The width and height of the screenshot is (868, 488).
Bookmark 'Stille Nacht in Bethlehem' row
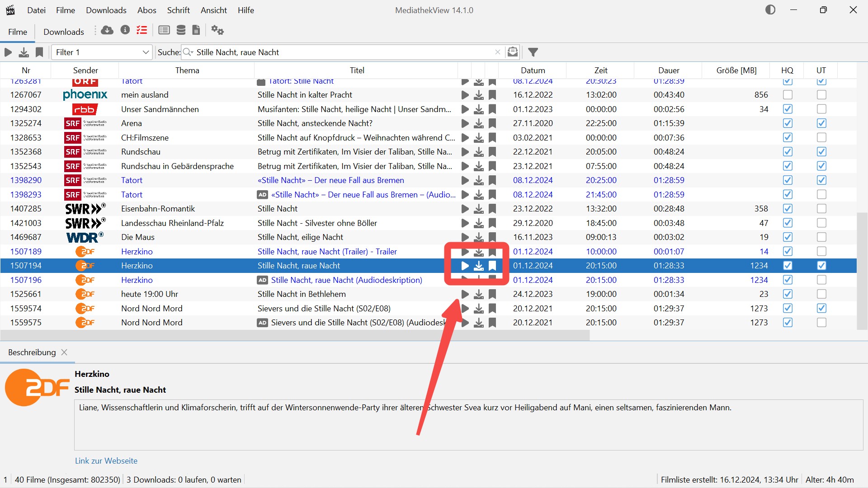[x=492, y=294]
